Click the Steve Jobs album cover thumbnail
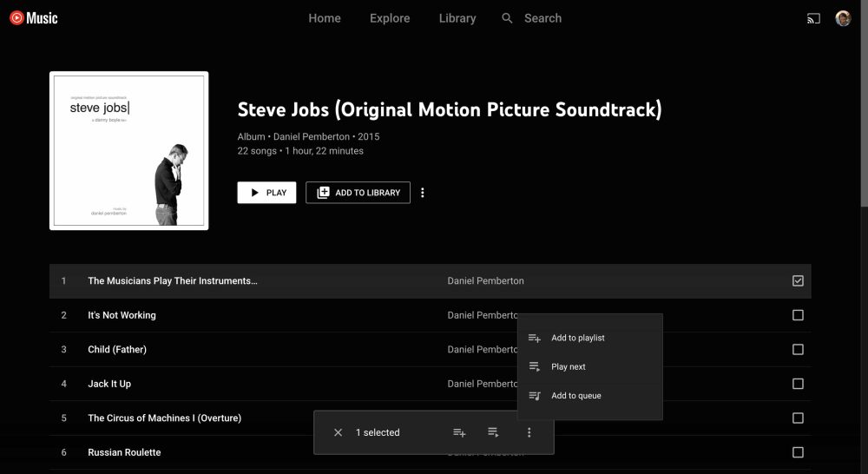This screenshot has height=474, width=868. coord(128,151)
